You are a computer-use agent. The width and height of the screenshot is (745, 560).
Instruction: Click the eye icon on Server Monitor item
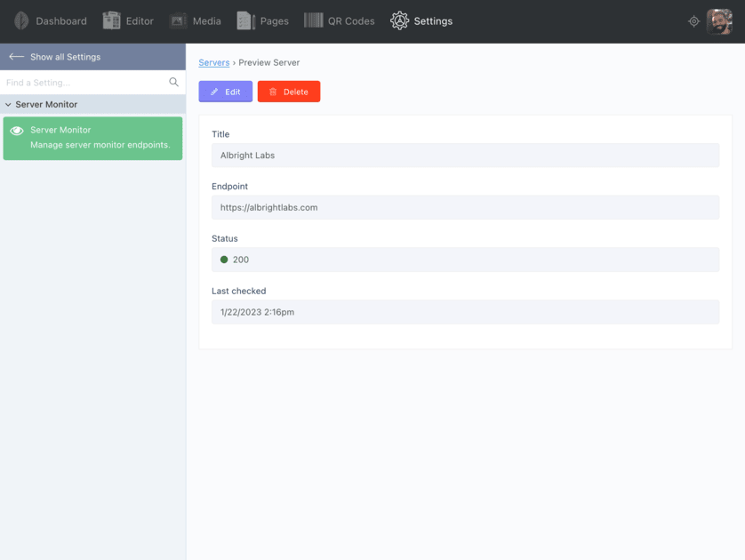point(17,131)
